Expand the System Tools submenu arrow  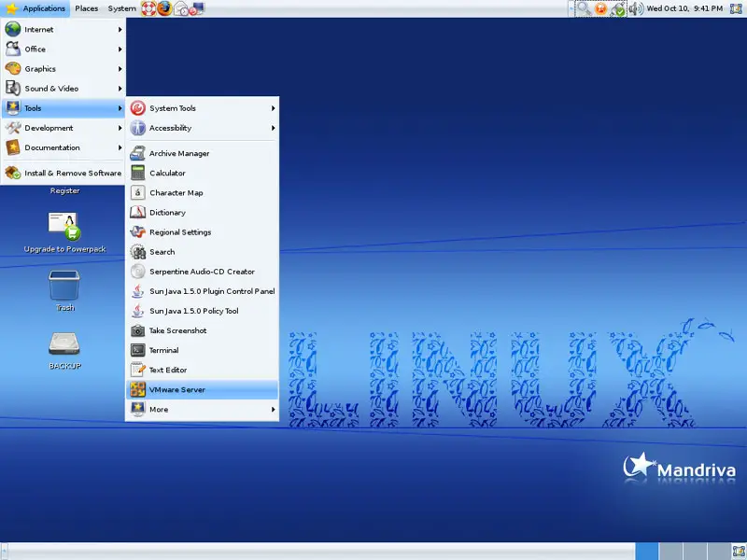[x=273, y=108]
